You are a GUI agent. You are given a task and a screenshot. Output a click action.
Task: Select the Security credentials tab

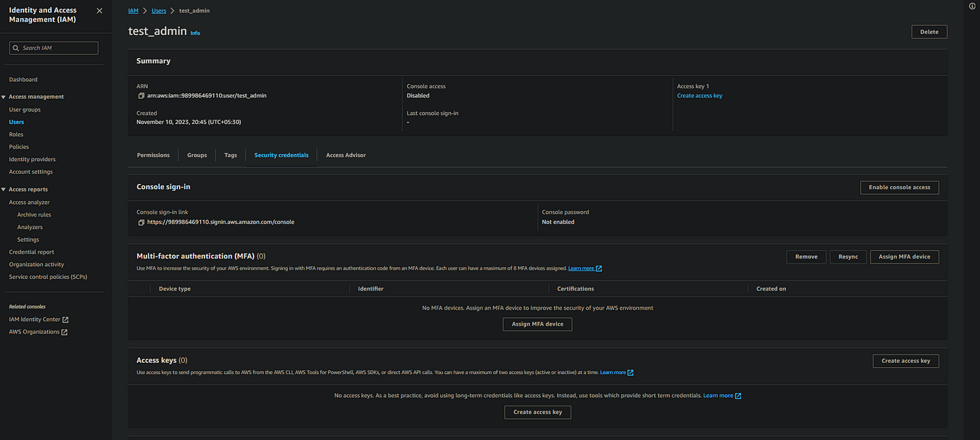coord(281,155)
